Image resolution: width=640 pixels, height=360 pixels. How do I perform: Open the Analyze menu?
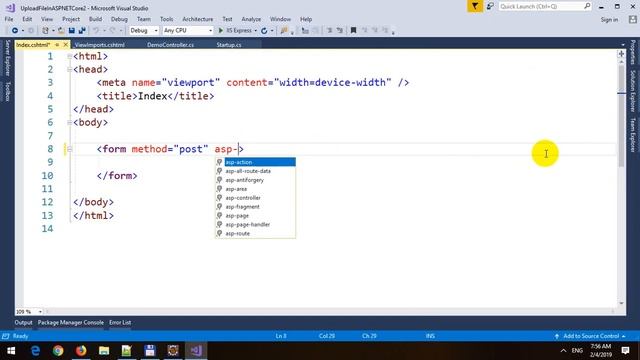[x=251, y=19]
